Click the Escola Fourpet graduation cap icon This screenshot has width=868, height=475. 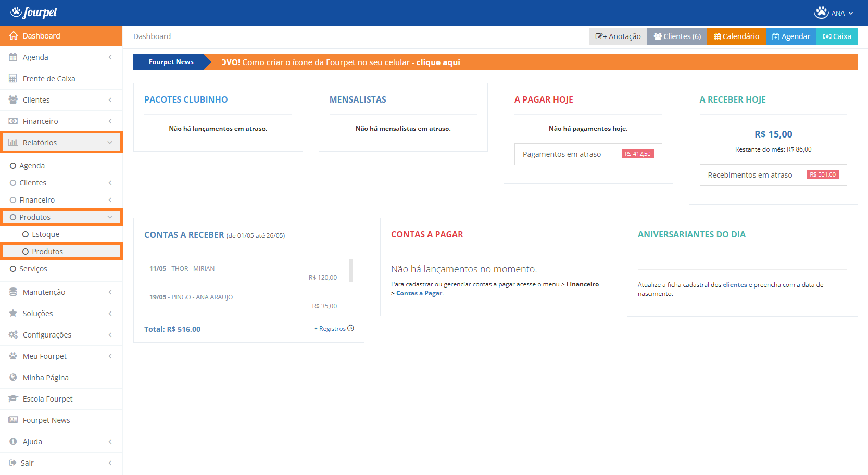tap(13, 399)
